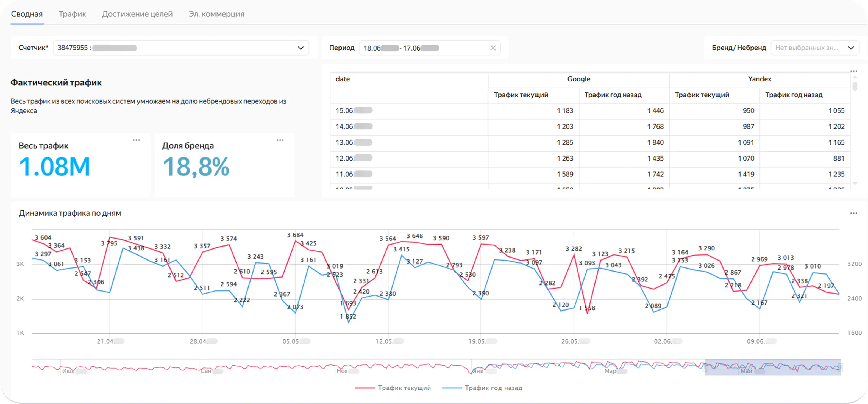Open the traffic table's three-dot menu

853,71
